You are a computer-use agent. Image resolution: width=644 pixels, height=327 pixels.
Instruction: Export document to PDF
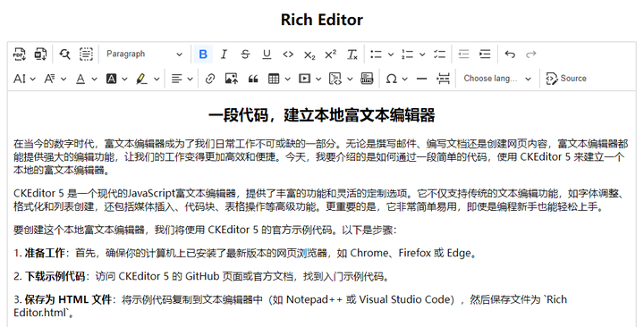pos(19,54)
